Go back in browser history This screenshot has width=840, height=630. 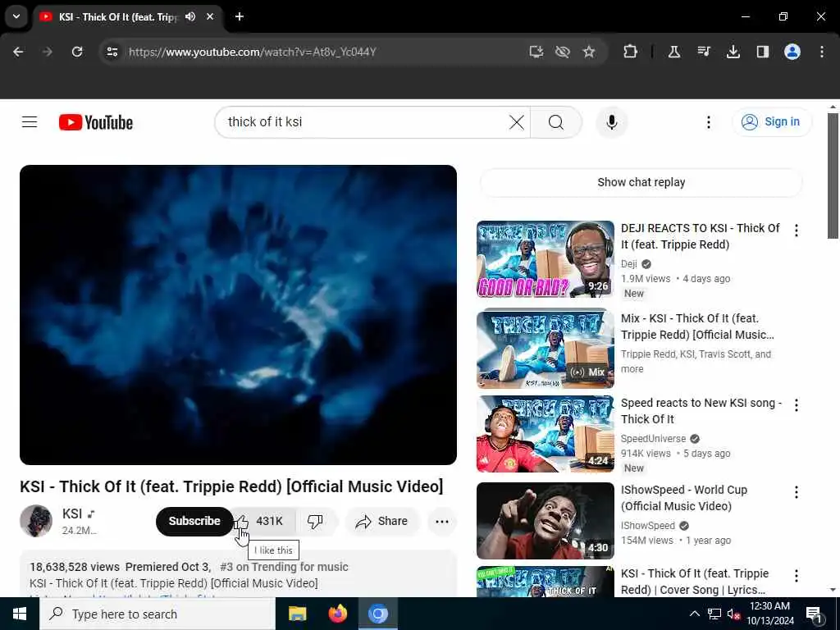(x=18, y=52)
